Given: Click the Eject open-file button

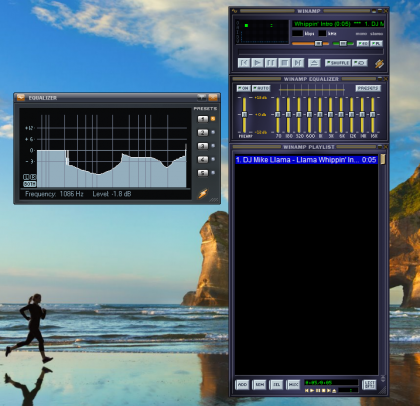Looking at the screenshot, I should [314, 63].
